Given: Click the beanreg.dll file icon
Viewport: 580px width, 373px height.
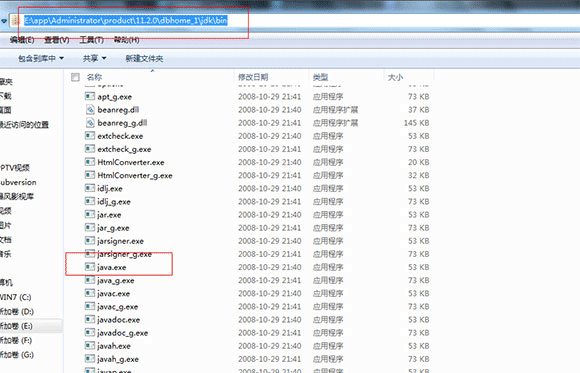Looking at the screenshot, I should pyautogui.click(x=90, y=110).
